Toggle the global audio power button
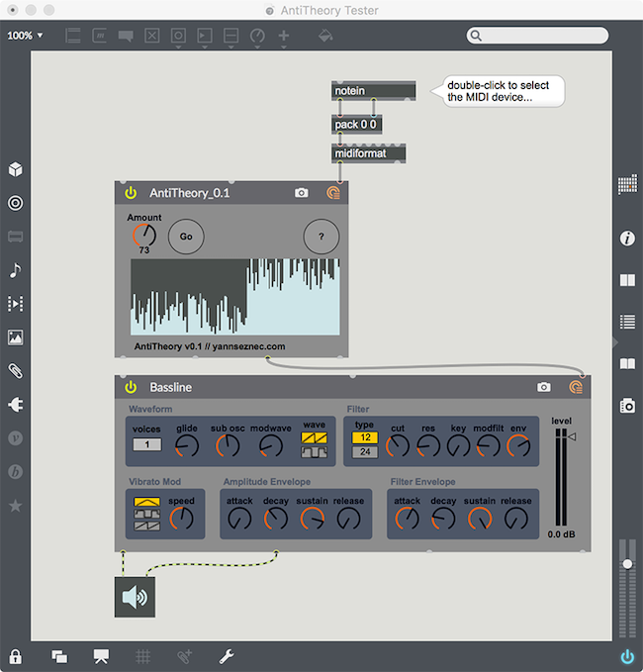The width and height of the screenshot is (643, 672). point(627,656)
